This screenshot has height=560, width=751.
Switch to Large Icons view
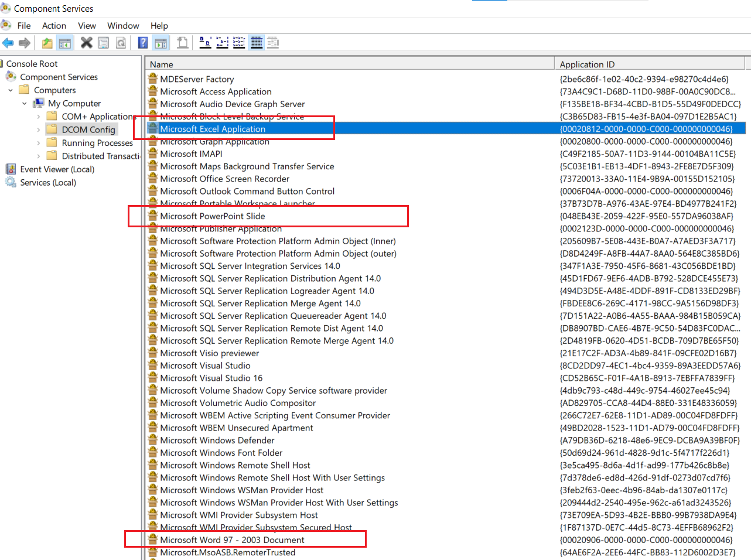click(x=205, y=42)
